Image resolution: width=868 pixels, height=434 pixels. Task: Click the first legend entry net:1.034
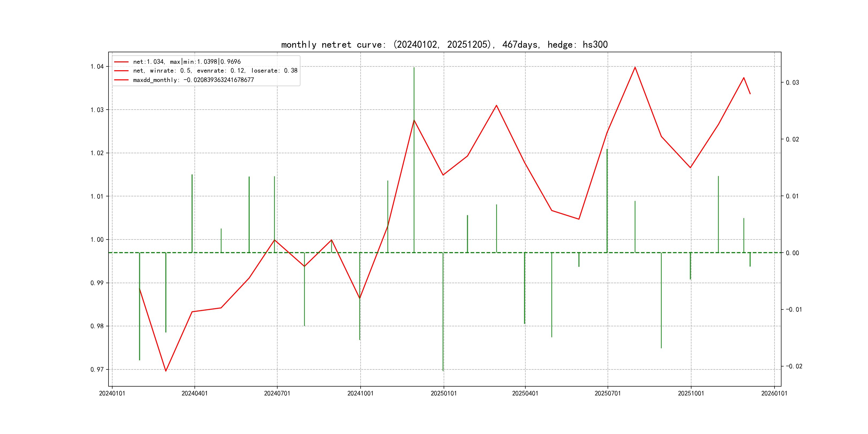(x=187, y=62)
